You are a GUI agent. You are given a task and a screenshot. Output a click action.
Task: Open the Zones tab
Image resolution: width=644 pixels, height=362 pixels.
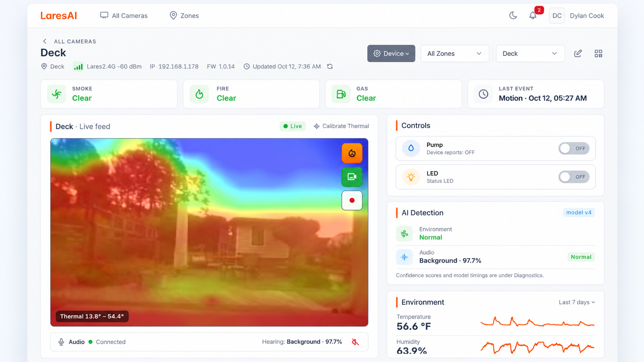tap(184, 16)
